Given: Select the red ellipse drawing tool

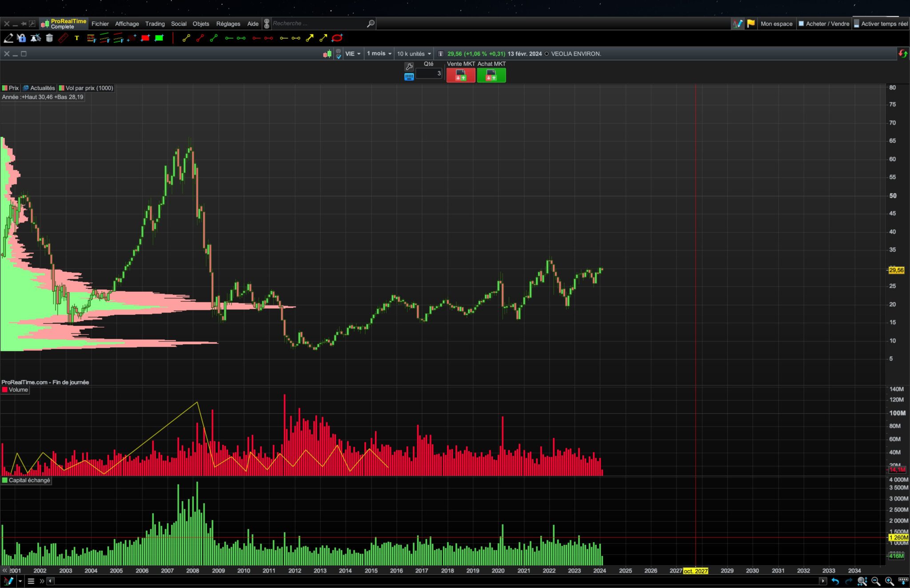Looking at the screenshot, I should click(x=337, y=38).
